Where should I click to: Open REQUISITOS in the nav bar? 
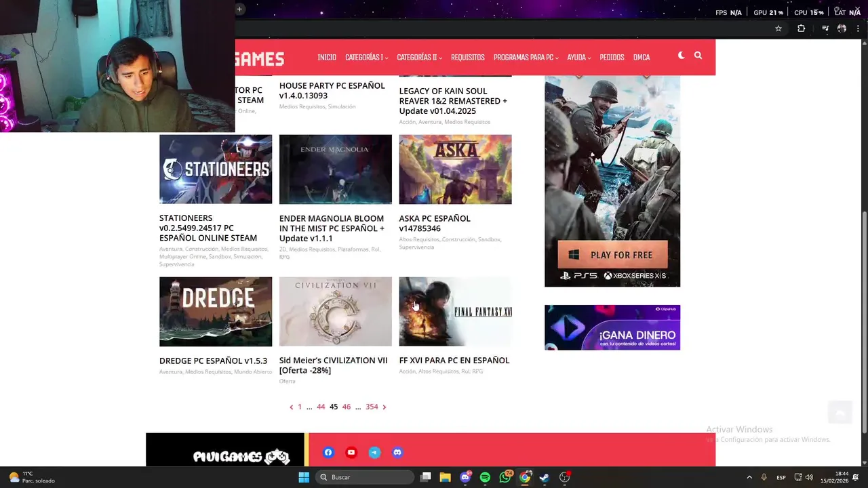(x=468, y=58)
